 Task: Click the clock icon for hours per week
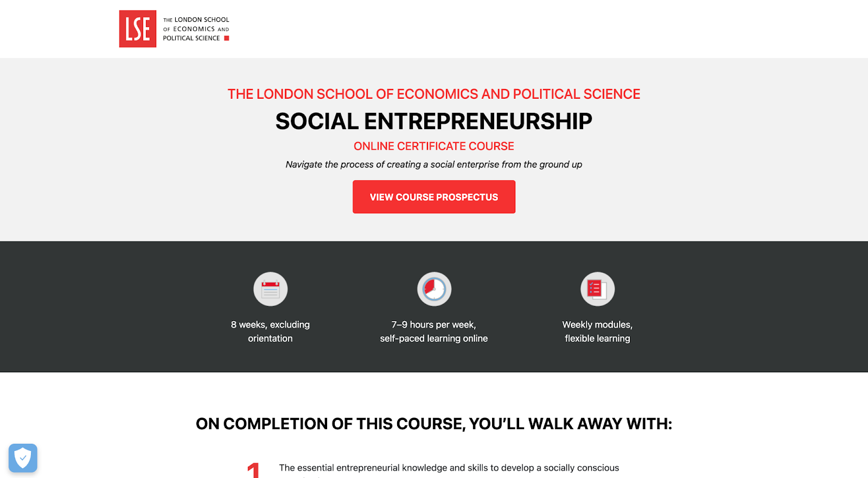pos(434,289)
